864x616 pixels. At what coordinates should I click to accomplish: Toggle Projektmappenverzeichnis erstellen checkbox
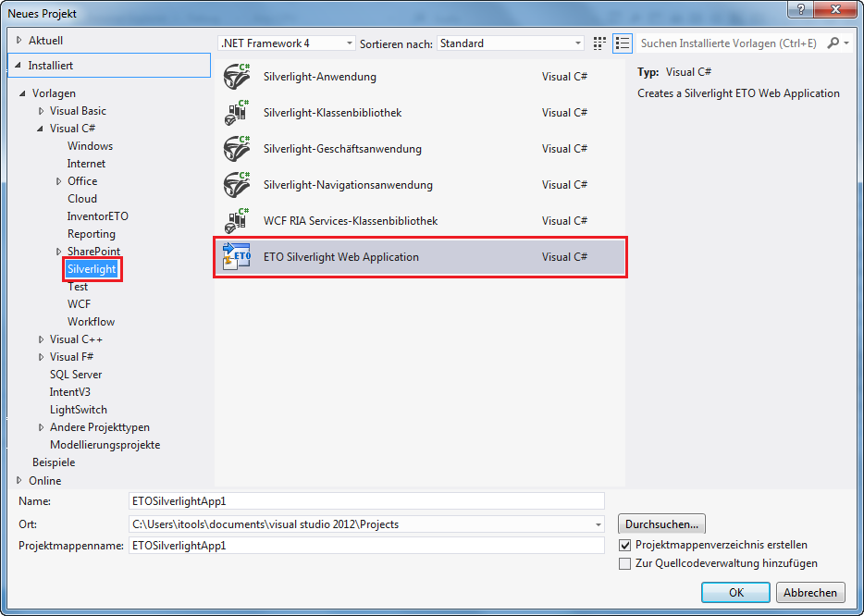point(624,545)
